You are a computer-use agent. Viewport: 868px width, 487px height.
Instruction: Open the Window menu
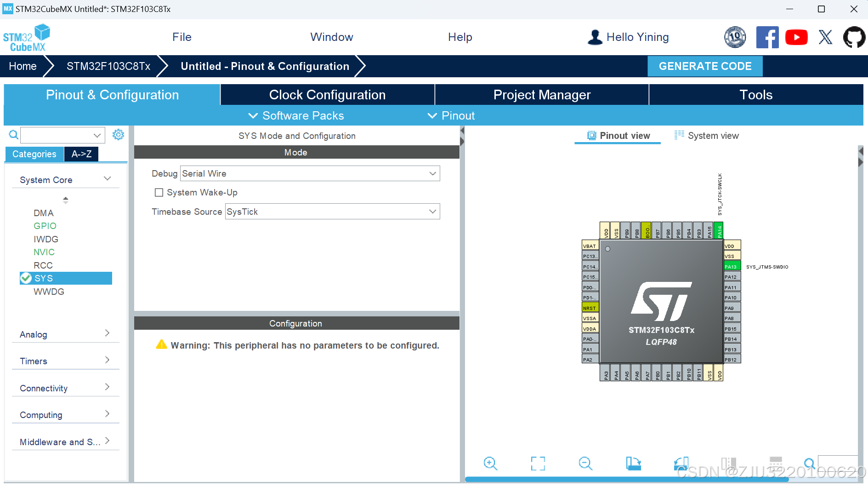[x=332, y=37]
